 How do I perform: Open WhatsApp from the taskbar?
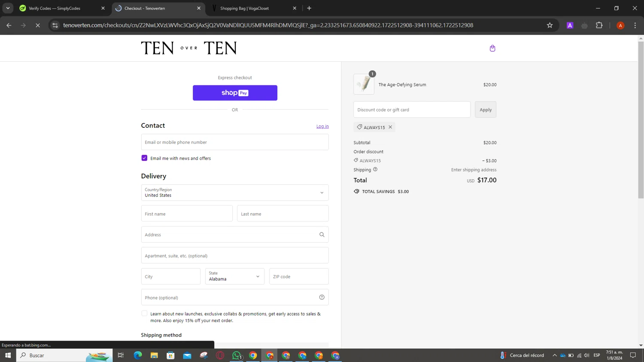pos(237,355)
